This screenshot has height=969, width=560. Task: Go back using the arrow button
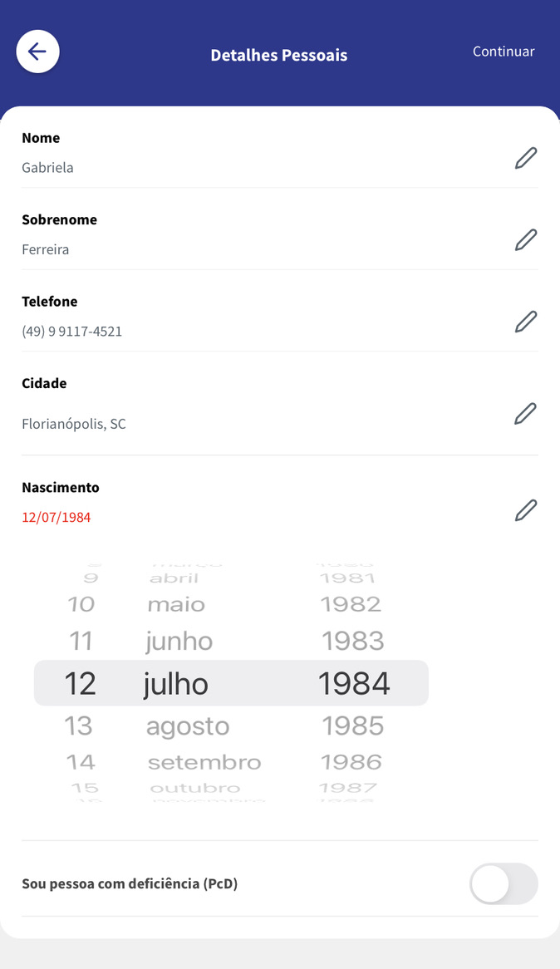(x=37, y=52)
